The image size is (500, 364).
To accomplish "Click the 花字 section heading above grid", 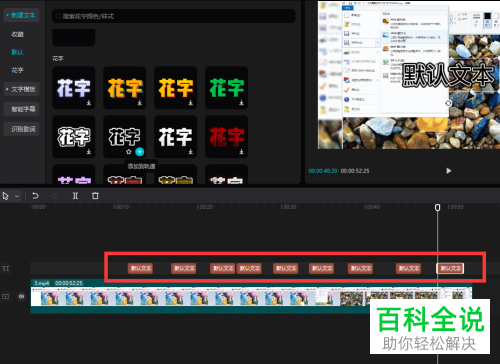I will coord(58,58).
